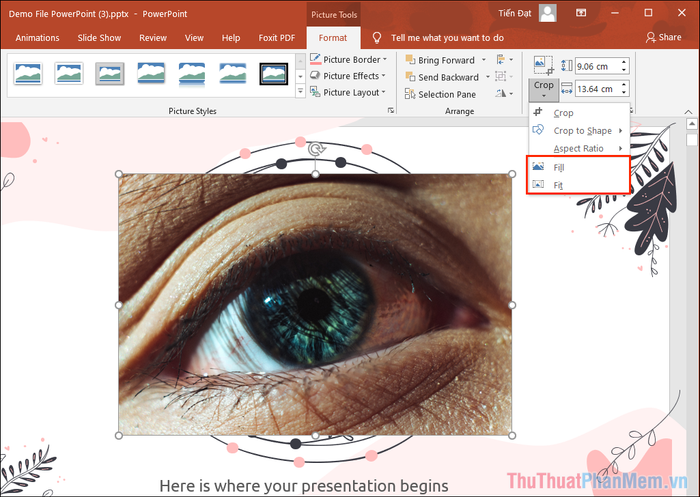Screen dimensions: 700x497
Task: Open the Rotate objects dropdown icon
Action: point(504,93)
